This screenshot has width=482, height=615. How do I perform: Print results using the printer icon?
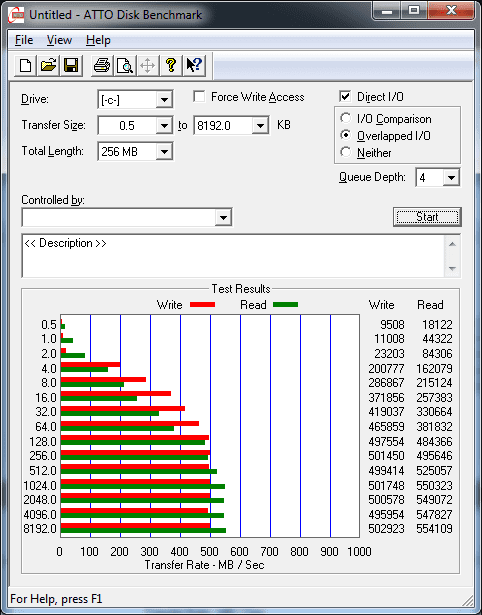coord(102,66)
